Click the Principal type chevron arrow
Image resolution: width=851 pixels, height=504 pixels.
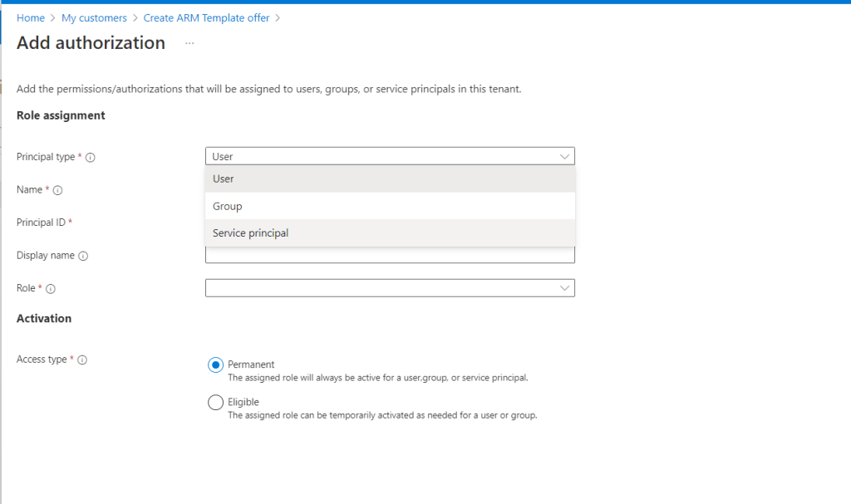tap(565, 156)
